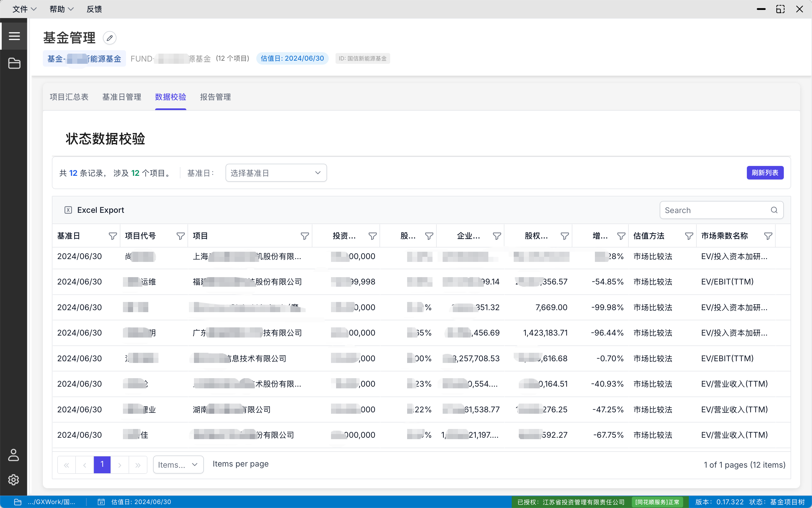Filter the 股权... column
Screen dimensions: 812x508
(565, 236)
